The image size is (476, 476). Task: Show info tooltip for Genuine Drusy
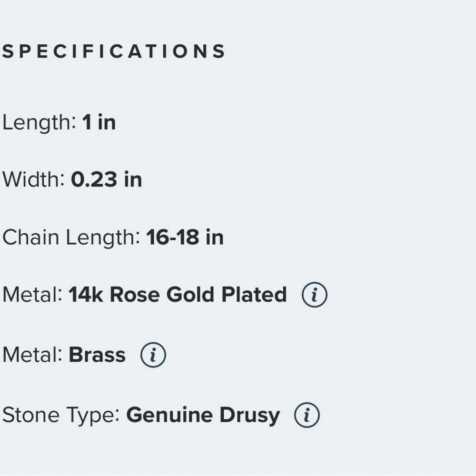coord(307,415)
